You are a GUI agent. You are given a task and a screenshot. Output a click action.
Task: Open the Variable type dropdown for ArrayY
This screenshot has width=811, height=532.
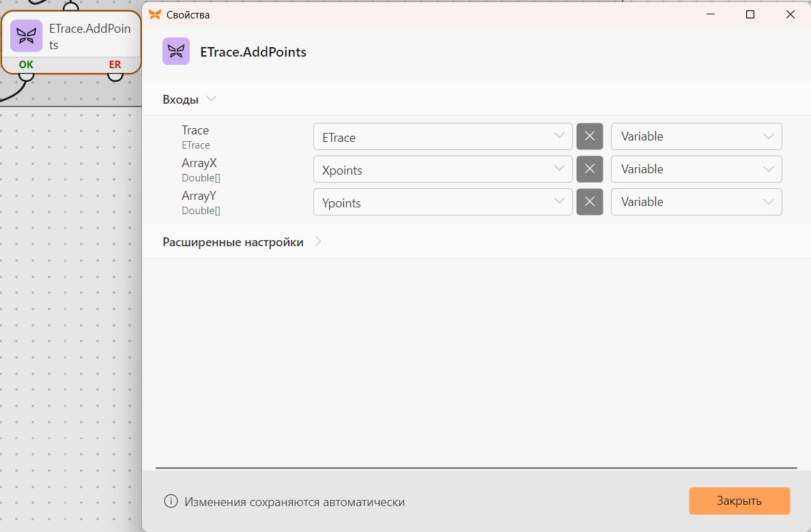[696, 202]
